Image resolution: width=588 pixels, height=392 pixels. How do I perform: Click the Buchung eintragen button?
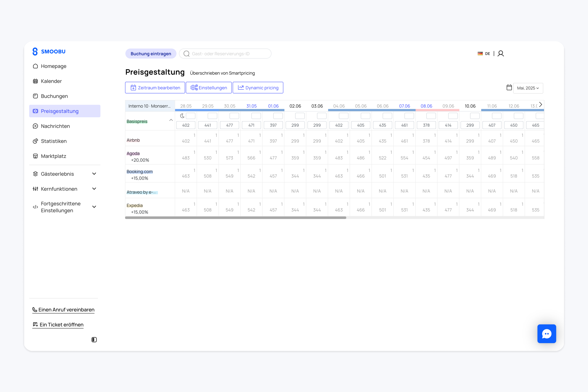[x=151, y=54]
